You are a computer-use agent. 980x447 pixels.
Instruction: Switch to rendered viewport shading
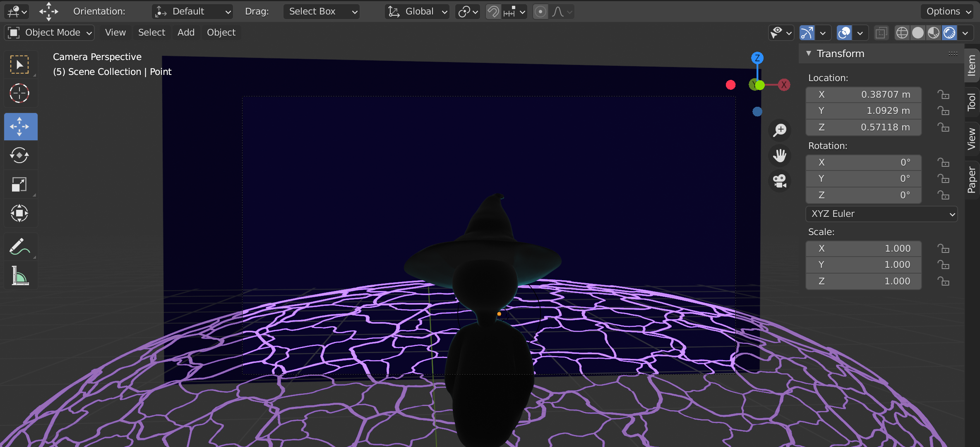tap(949, 33)
